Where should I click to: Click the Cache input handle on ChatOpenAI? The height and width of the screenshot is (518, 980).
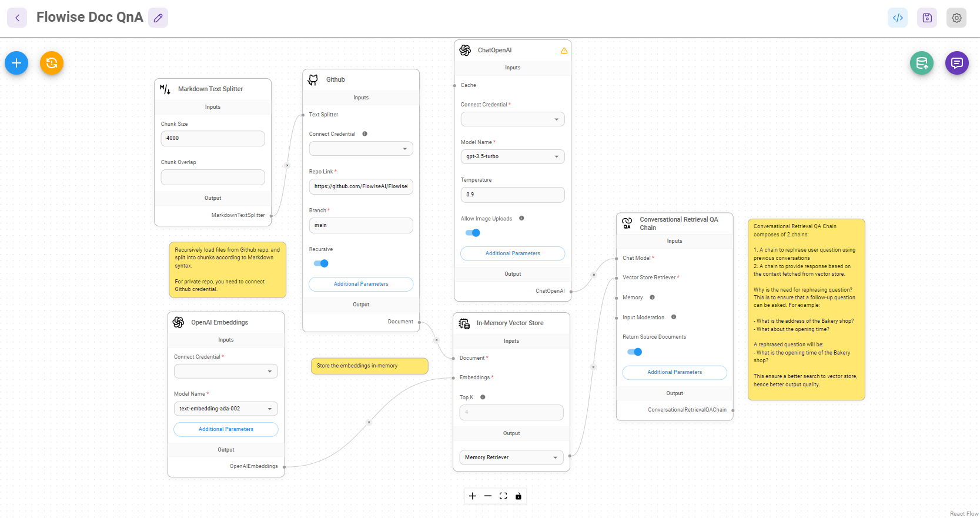point(454,86)
